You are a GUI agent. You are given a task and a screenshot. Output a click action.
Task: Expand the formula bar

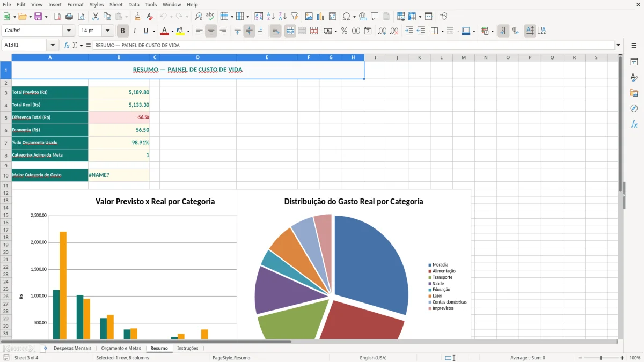618,45
